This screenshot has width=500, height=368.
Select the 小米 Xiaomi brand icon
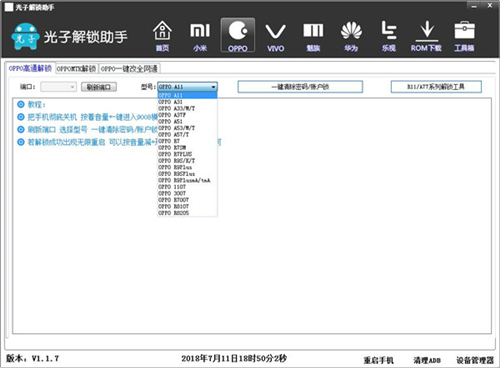click(x=200, y=36)
